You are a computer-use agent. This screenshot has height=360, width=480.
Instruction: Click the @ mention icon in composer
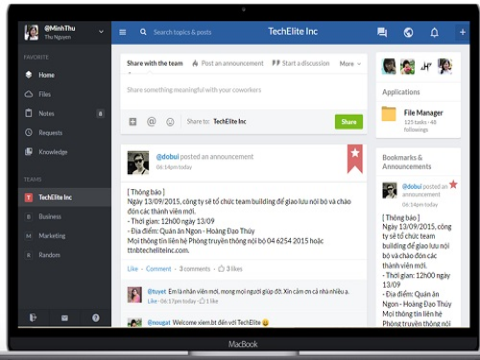pyautogui.click(x=151, y=122)
